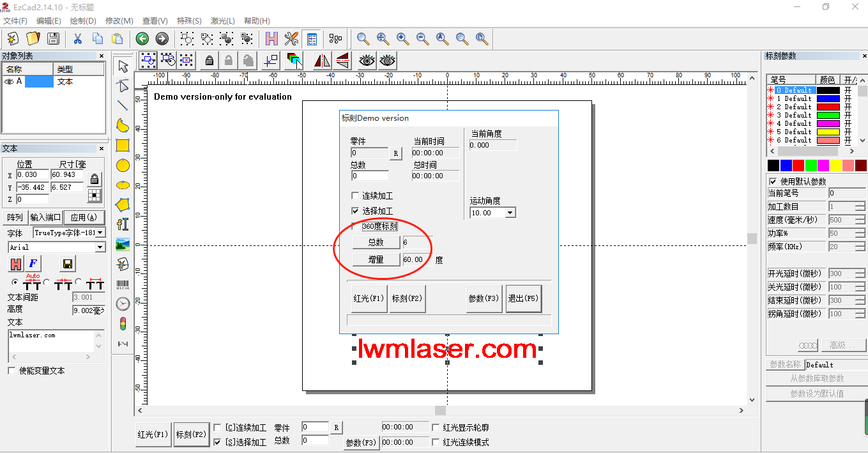Step the 速度(毫米/秒) spinner
The height and width of the screenshot is (453, 868).
pyautogui.click(x=860, y=220)
